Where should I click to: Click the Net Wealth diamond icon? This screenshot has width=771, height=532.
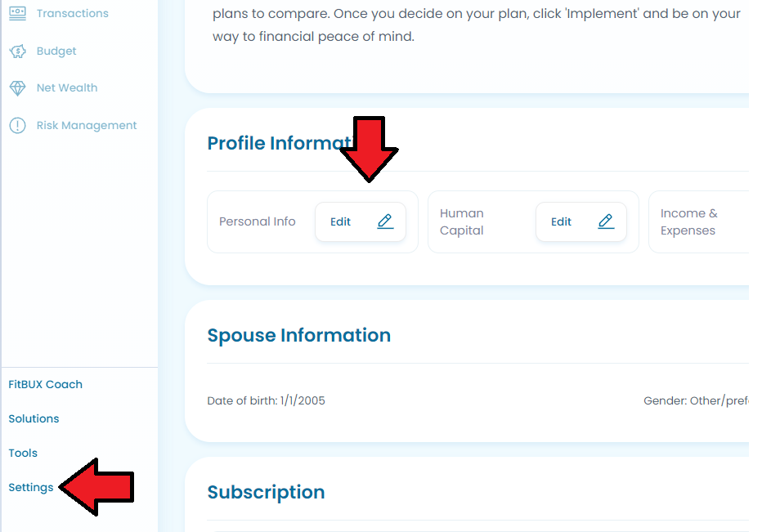[x=18, y=88]
